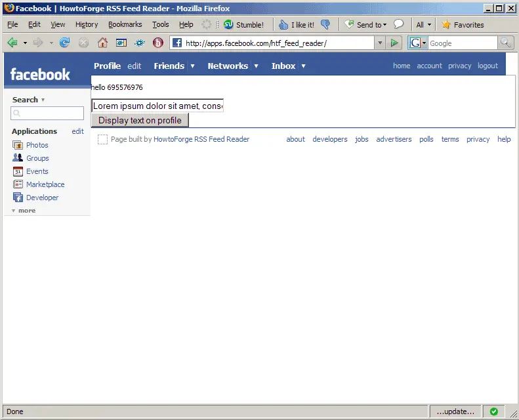Click the green Go arrow button
Viewport: 519px width, 420px height.
pyautogui.click(x=394, y=43)
